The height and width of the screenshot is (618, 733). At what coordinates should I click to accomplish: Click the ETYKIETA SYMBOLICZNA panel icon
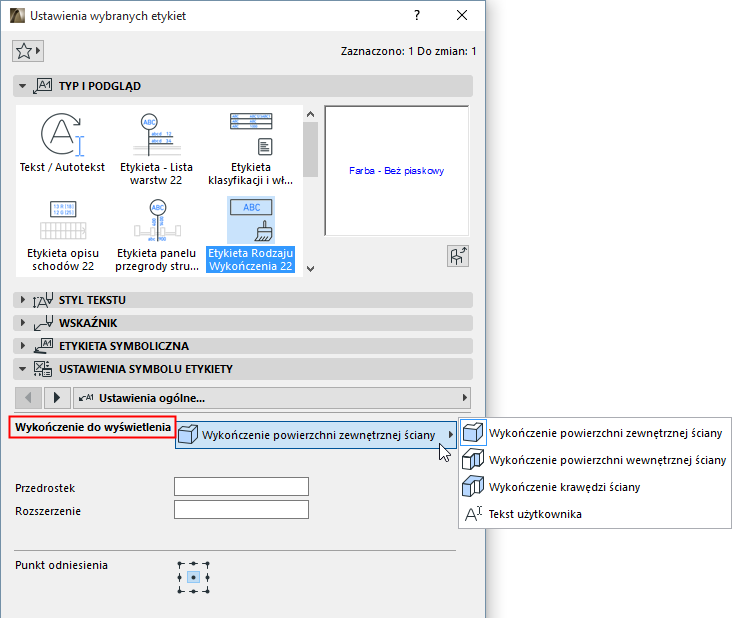pos(43,346)
